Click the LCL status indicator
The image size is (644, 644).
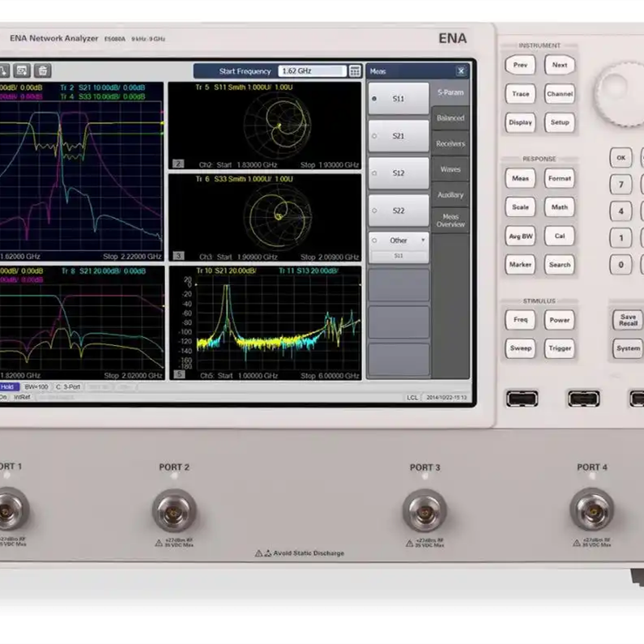coord(412,398)
